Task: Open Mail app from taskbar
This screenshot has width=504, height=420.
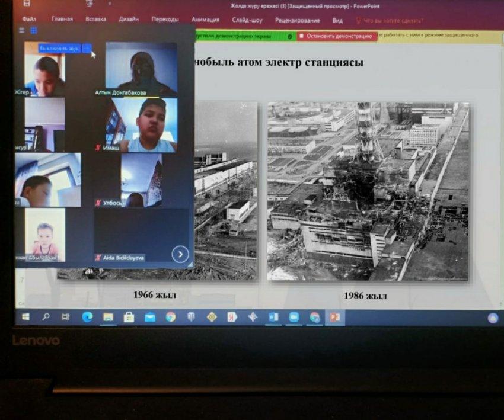Action: [x=149, y=317]
